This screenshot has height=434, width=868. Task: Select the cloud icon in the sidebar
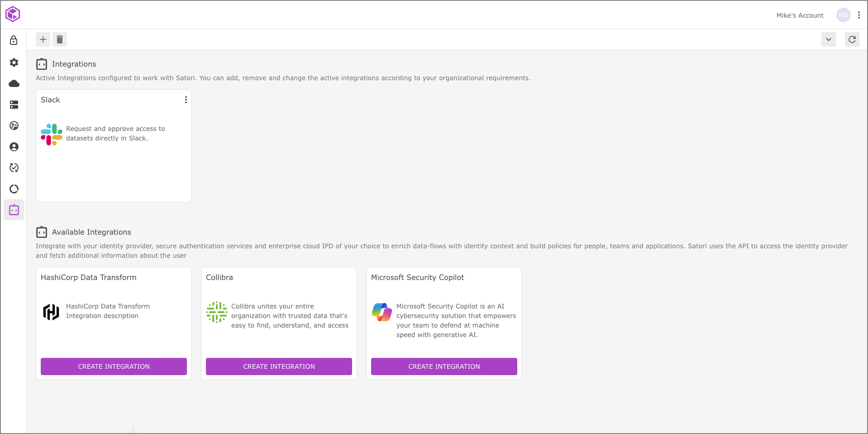point(14,84)
